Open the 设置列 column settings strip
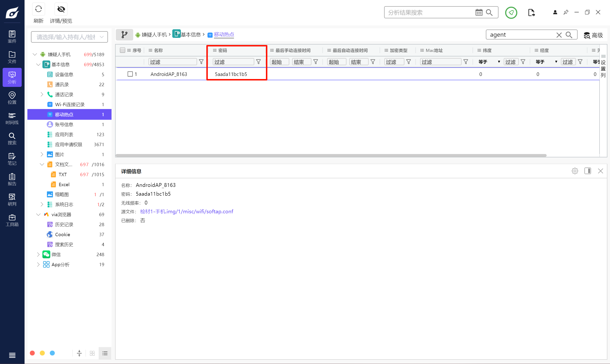610x364 pixels. pyautogui.click(x=603, y=66)
